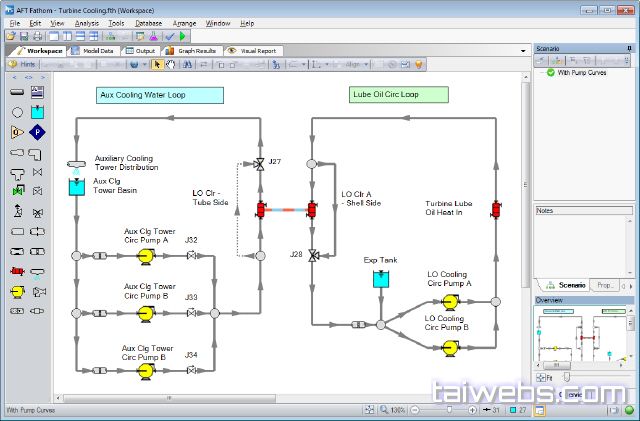Screen dimensions: 640x421
Task: Switch to the Graph Results tab
Action: pyautogui.click(x=194, y=49)
